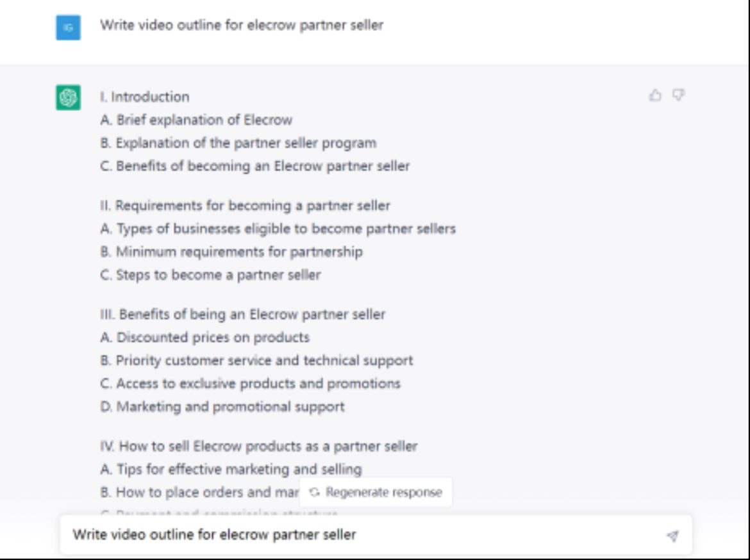Click "A. Tips for effective marketing and selling"

(x=231, y=470)
